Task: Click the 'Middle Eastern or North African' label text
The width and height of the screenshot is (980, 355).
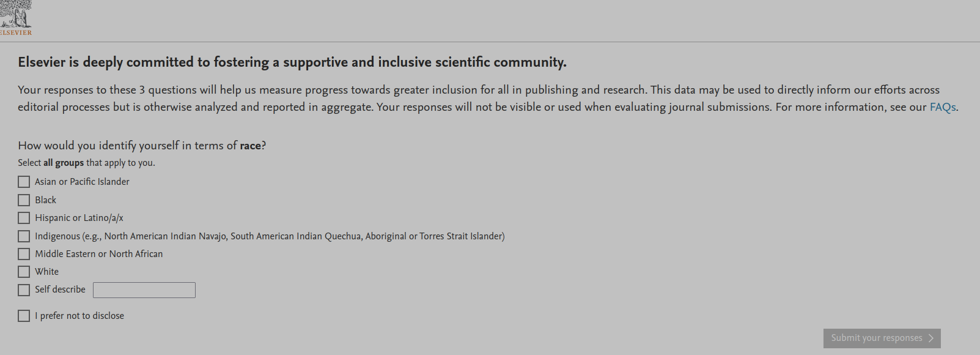Action: pyautogui.click(x=98, y=254)
